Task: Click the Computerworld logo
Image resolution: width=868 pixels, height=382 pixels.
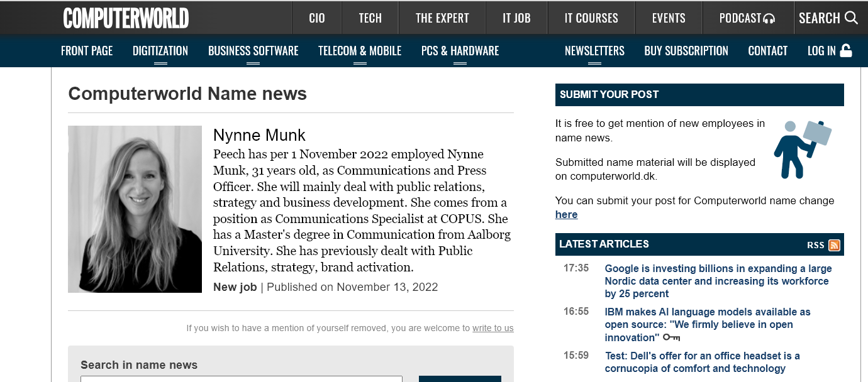Action: (126, 18)
